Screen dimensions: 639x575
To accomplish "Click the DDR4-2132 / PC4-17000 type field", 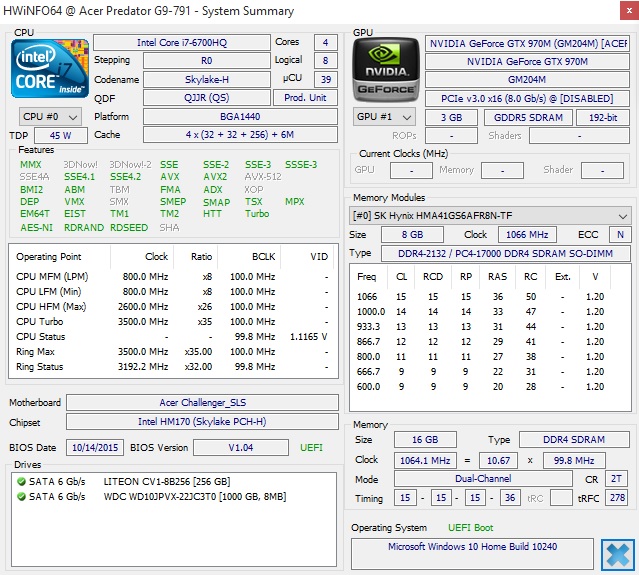I will (506, 253).
